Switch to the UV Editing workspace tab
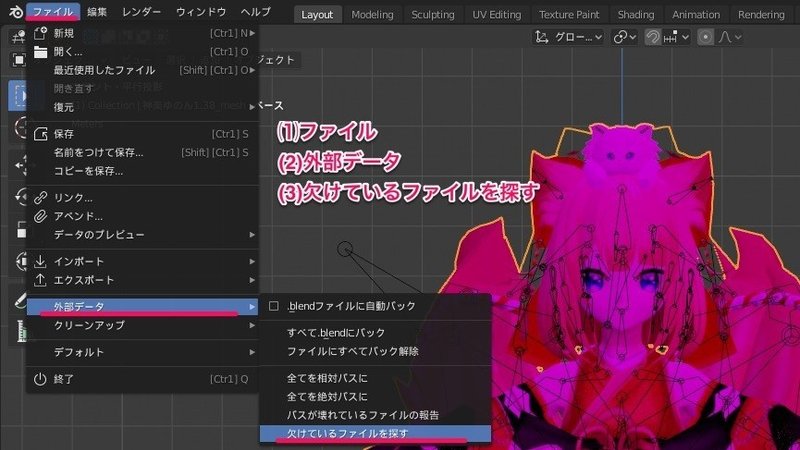The height and width of the screenshot is (450, 800). (496, 15)
